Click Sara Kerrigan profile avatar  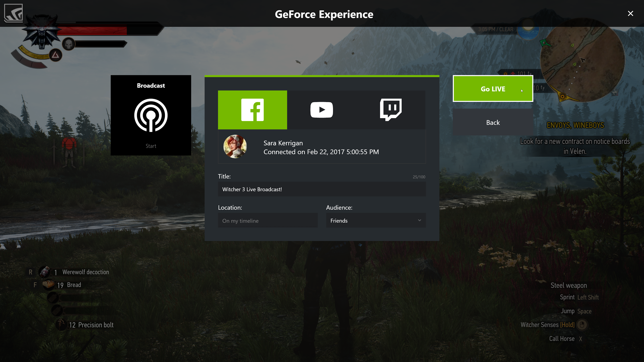pos(235,147)
